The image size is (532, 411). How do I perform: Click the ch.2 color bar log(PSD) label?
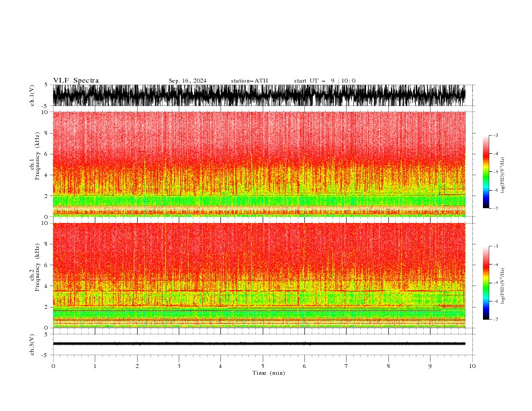(x=503, y=286)
